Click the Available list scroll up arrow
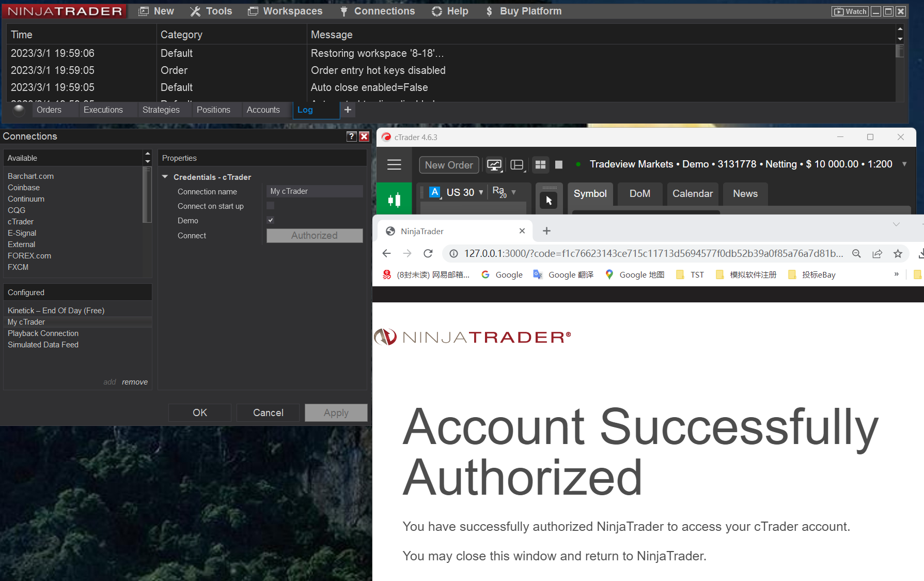 click(x=148, y=154)
